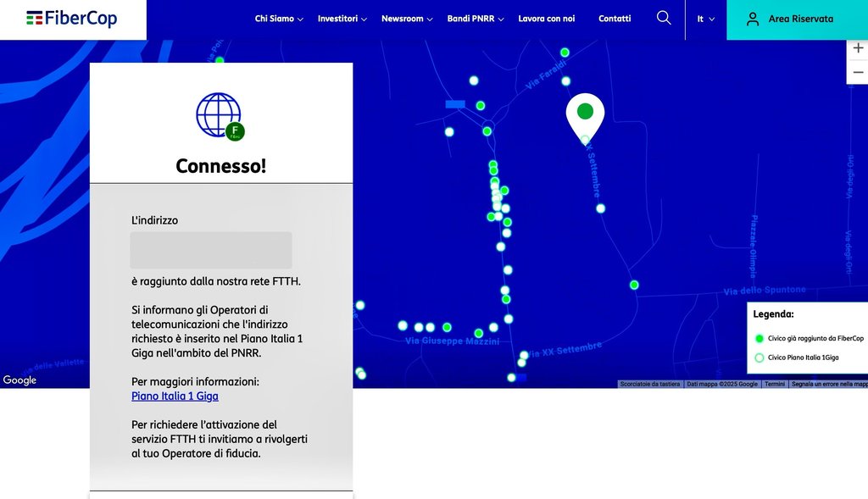Expand the Newsroom menu

(x=407, y=19)
